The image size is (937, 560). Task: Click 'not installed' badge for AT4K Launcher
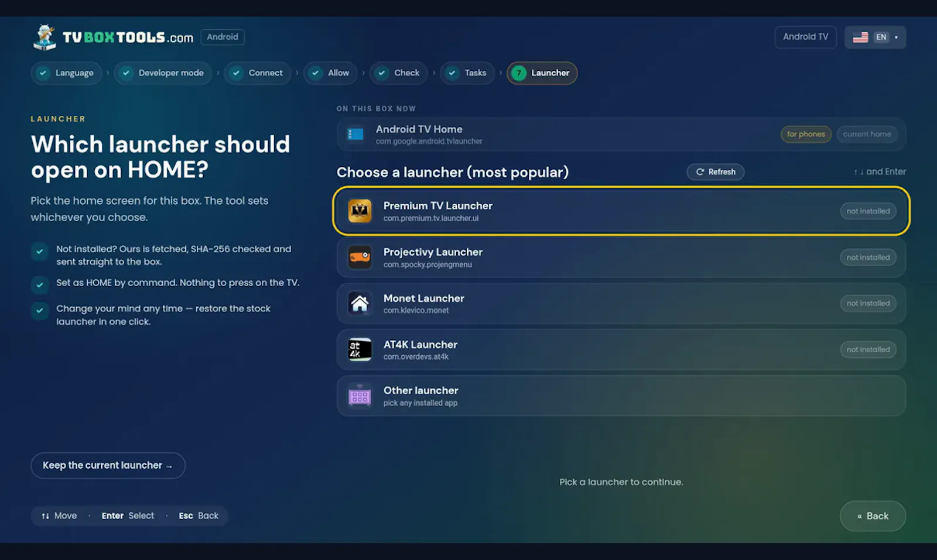[868, 349]
